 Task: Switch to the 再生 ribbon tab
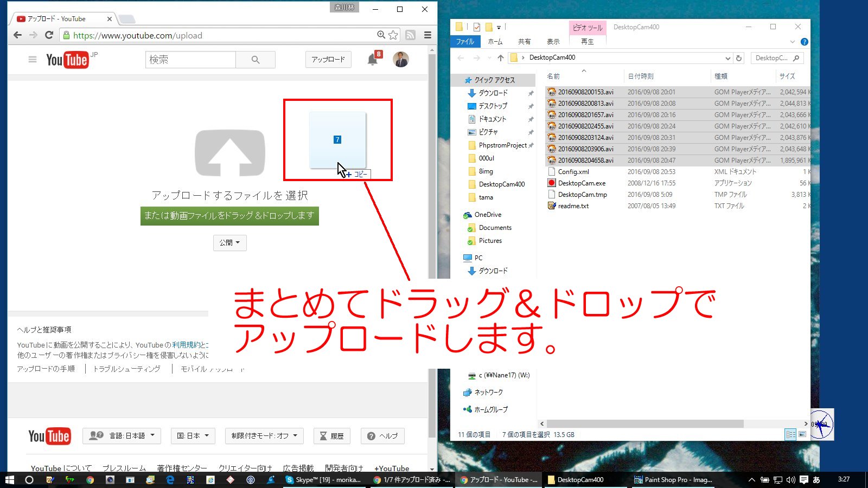(588, 41)
